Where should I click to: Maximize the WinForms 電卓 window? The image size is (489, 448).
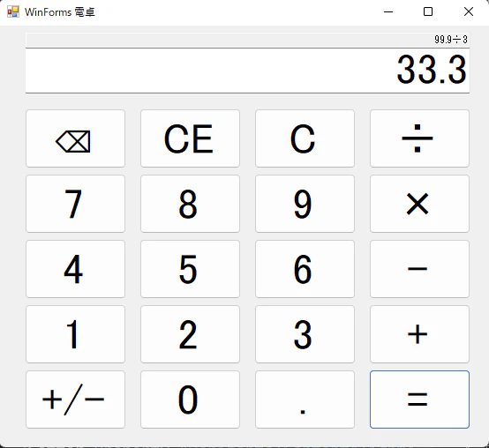(x=428, y=11)
